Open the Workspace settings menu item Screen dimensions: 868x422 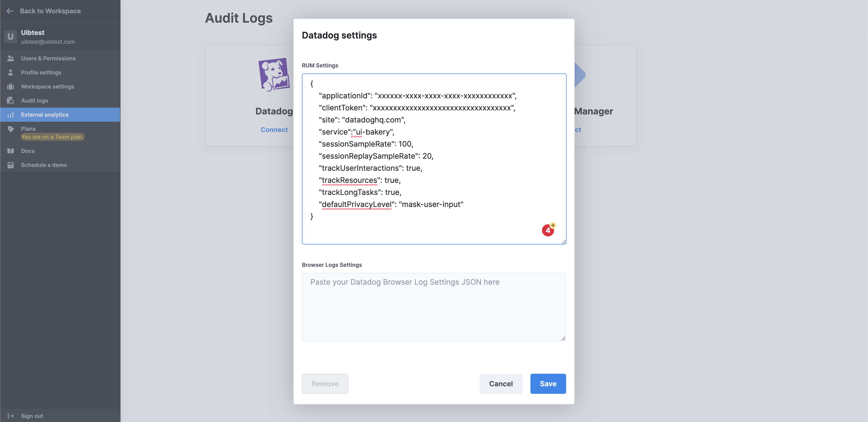coord(47,87)
